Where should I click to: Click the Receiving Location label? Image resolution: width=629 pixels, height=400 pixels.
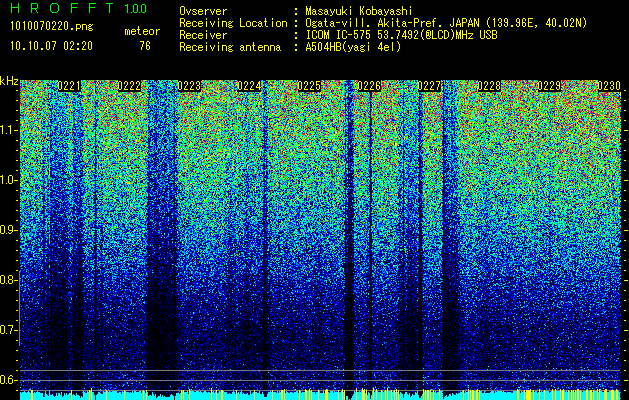click(233, 23)
